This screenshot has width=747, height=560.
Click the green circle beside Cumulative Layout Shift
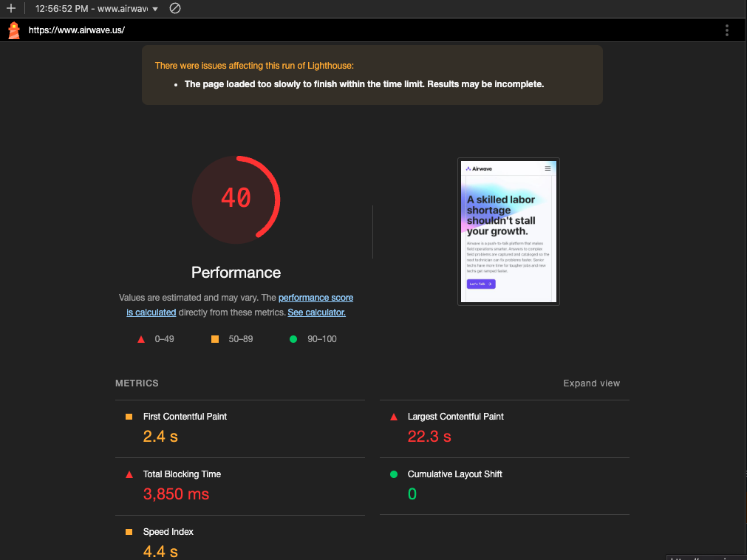point(394,474)
